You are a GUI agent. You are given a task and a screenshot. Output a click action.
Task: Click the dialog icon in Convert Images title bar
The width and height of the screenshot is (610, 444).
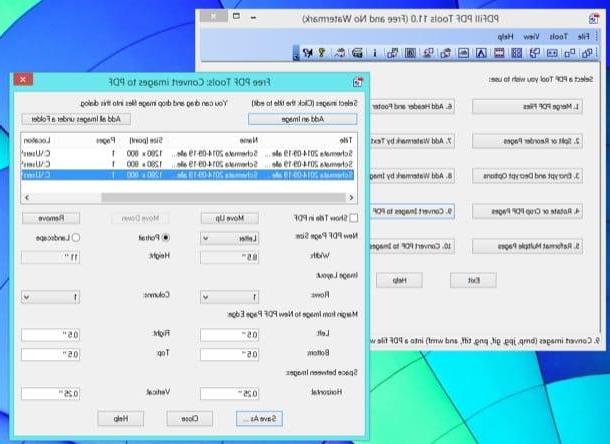coord(358,82)
